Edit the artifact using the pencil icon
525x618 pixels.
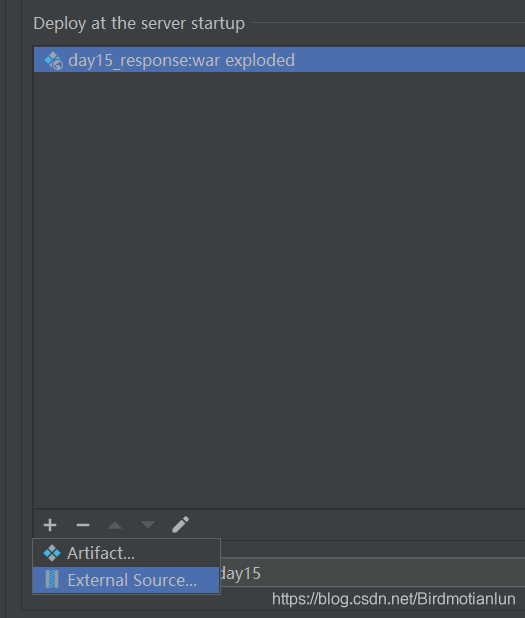point(181,525)
